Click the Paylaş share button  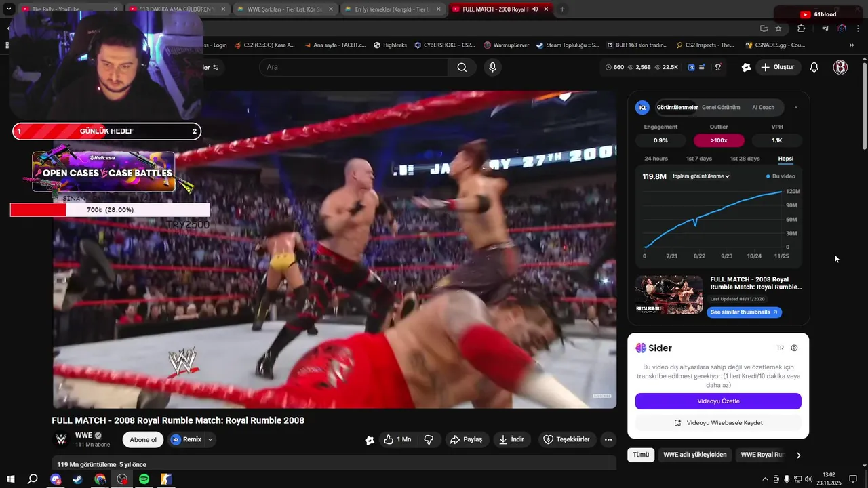click(467, 439)
